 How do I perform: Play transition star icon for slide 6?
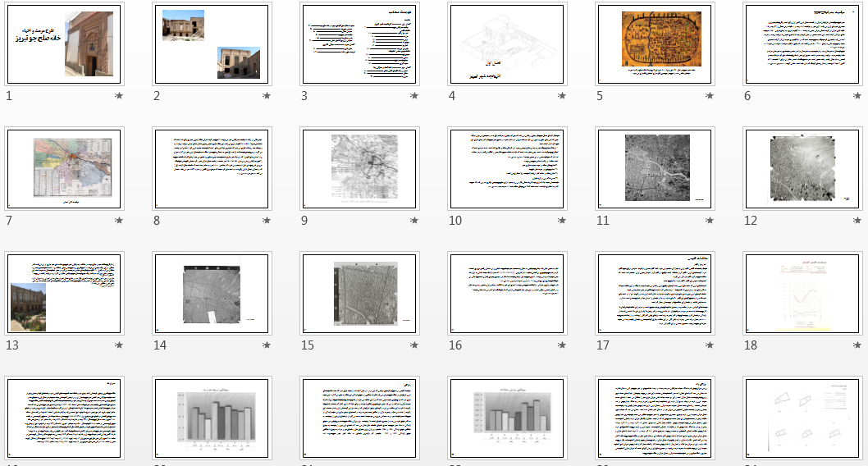pyautogui.click(x=857, y=96)
